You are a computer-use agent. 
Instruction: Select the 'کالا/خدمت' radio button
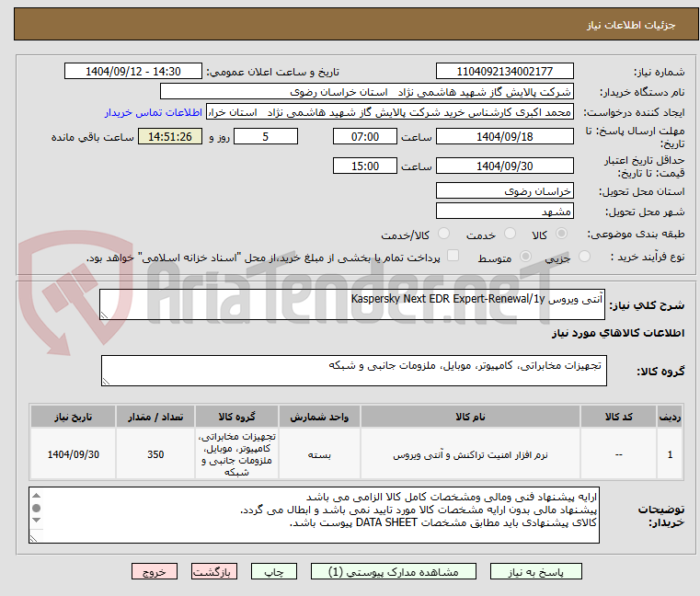pos(443,234)
